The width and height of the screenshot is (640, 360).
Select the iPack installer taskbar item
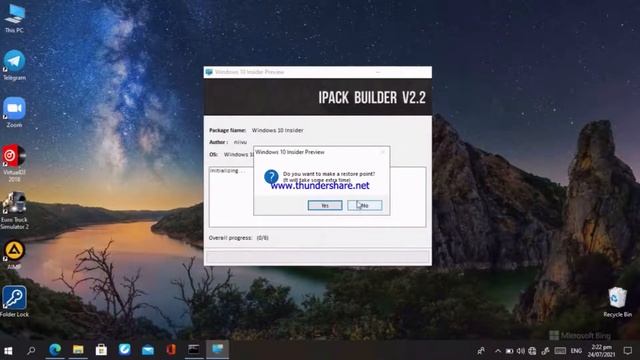[x=218, y=350]
